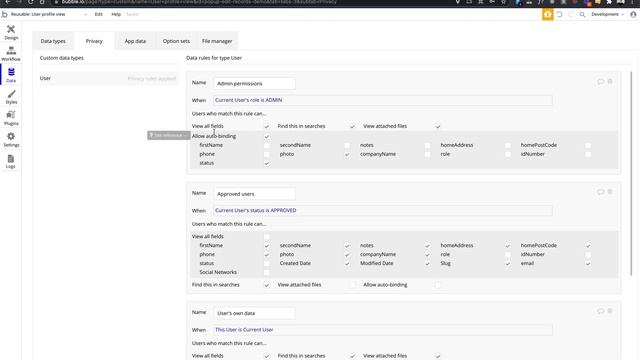Toggle Created Date field for Approved users

tap(347, 263)
